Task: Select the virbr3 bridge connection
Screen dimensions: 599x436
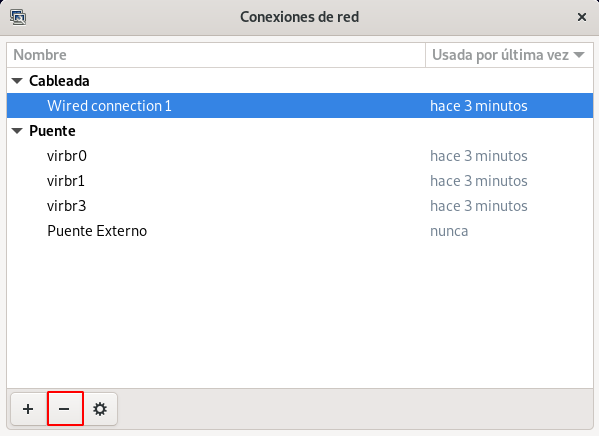Action: click(300, 206)
